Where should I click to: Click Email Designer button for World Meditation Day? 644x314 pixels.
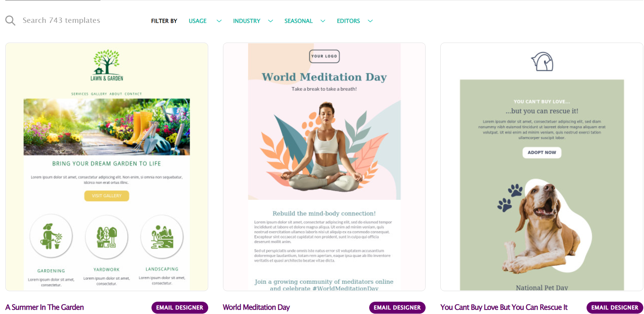click(x=397, y=307)
